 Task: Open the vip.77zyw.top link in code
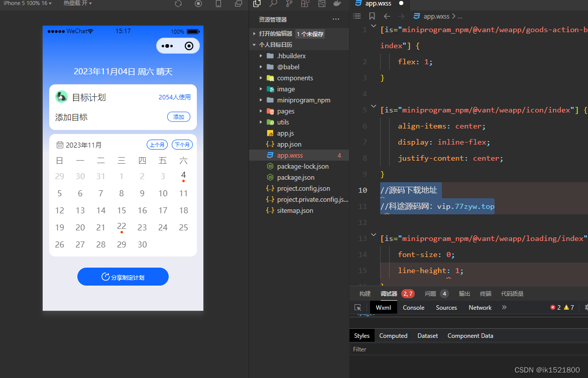pyautogui.click(x=466, y=206)
